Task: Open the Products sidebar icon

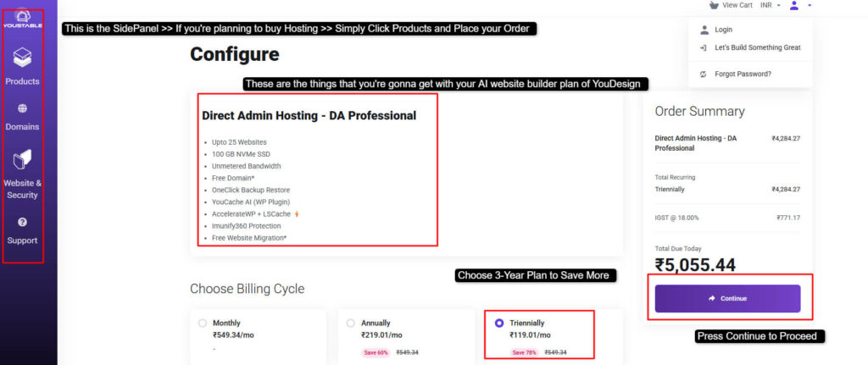Action: pyautogui.click(x=22, y=57)
